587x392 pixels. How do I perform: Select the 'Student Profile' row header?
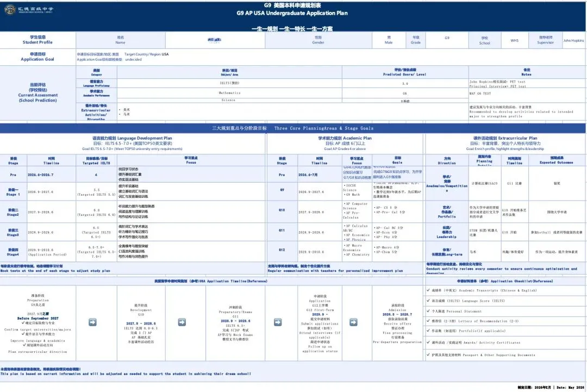(x=38, y=40)
